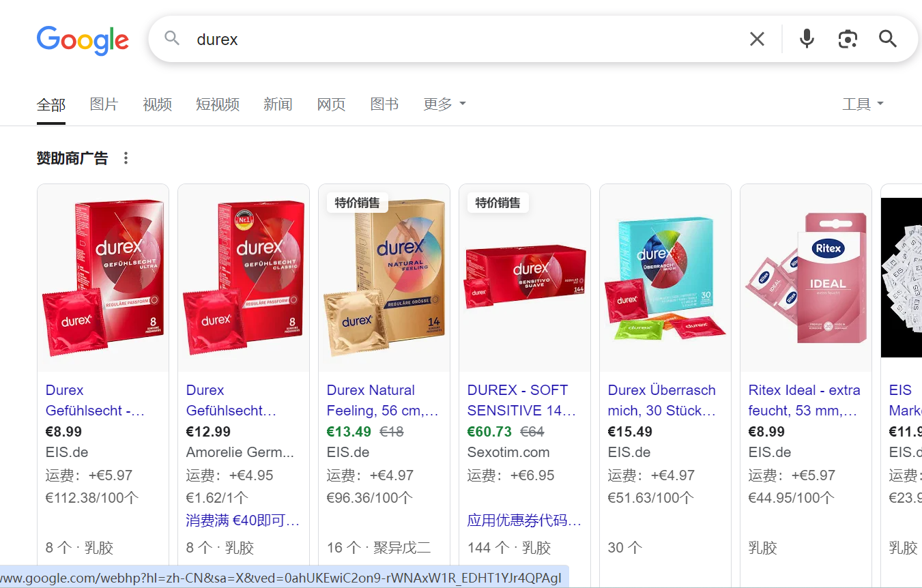Viewport: 922px width, 588px height.
Task: Click the 144 个 · 乳胶 detail text
Action: (509, 547)
